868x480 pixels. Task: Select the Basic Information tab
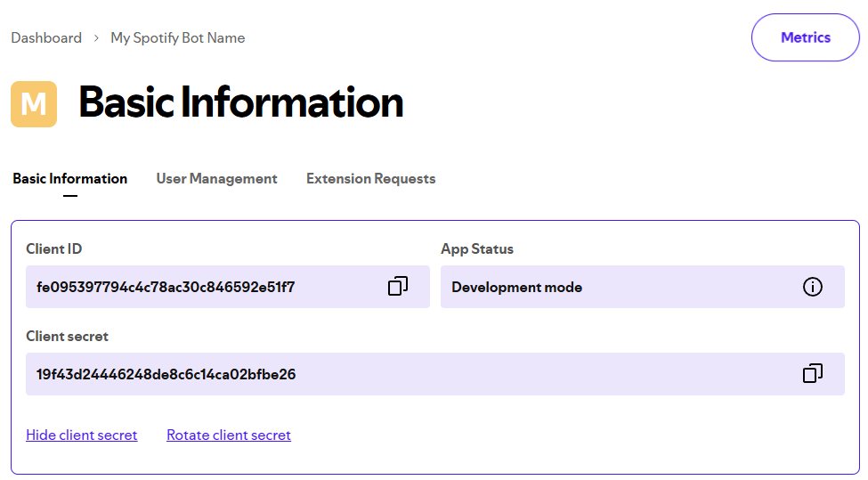70,179
